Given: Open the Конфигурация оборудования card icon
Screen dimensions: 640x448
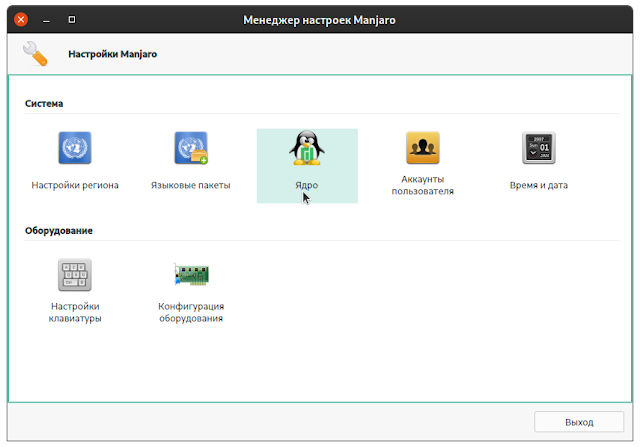Looking at the screenshot, I should coord(191,274).
